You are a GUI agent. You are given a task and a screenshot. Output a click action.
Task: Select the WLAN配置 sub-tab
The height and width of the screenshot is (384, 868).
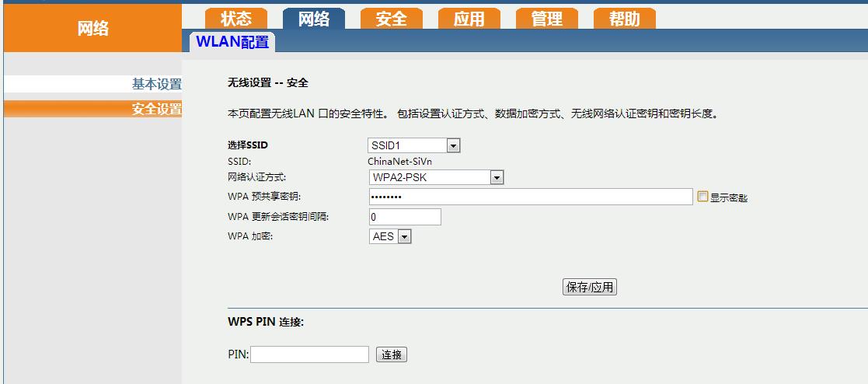[232, 42]
